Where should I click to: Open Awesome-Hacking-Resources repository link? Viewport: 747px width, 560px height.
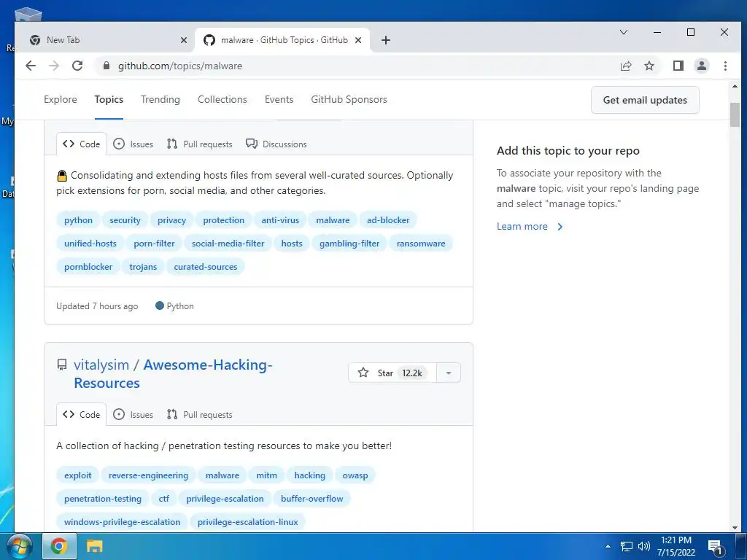click(x=173, y=374)
